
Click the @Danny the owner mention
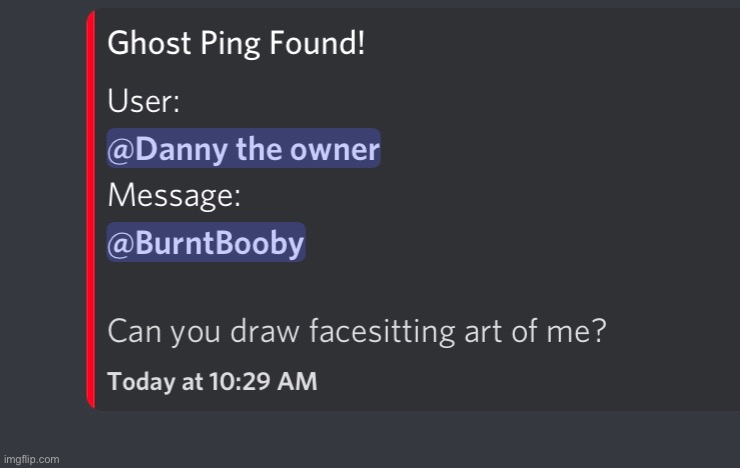tap(243, 150)
